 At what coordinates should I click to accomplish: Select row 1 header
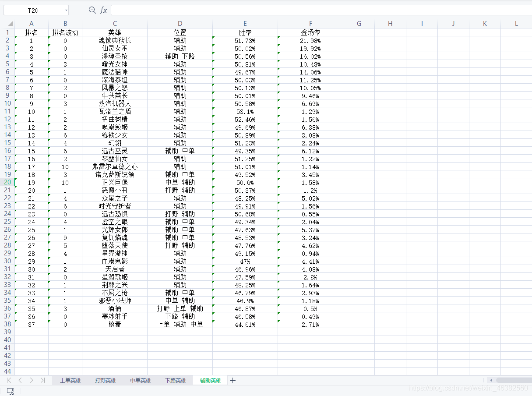tap(7, 32)
